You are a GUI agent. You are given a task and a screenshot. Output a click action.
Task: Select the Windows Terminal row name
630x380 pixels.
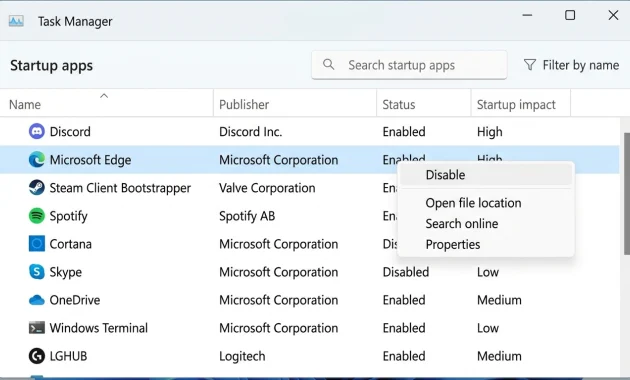tap(98, 328)
